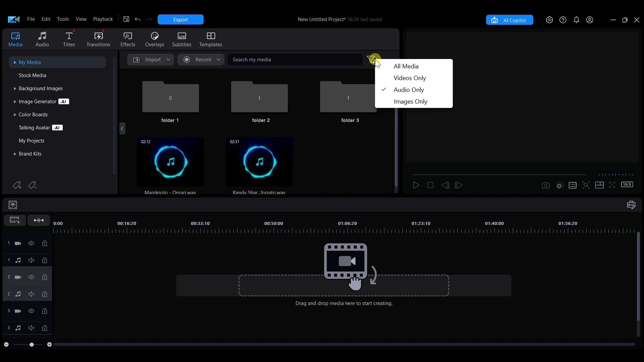This screenshot has height=362, width=644.
Task: Open the Media room tab
Action: (15, 40)
